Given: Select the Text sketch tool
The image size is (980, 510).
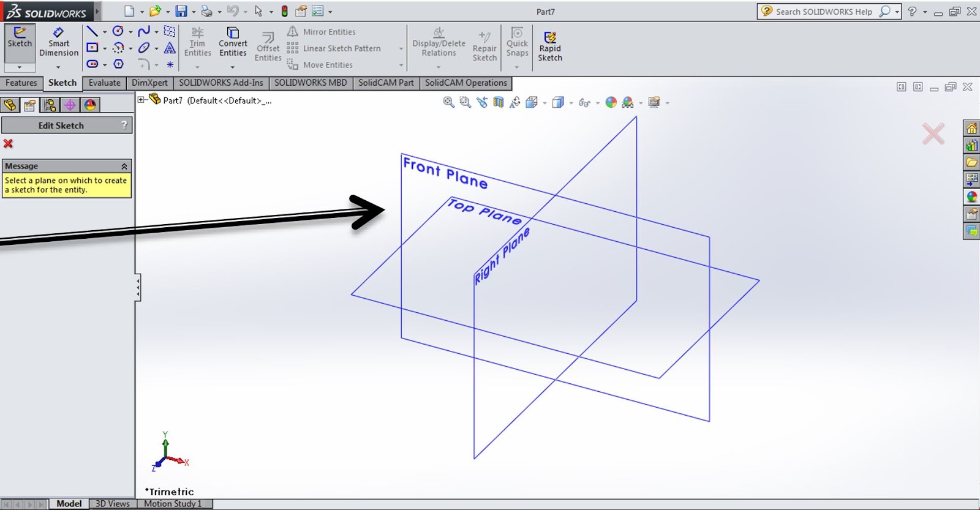Looking at the screenshot, I should (x=170, y=48).
